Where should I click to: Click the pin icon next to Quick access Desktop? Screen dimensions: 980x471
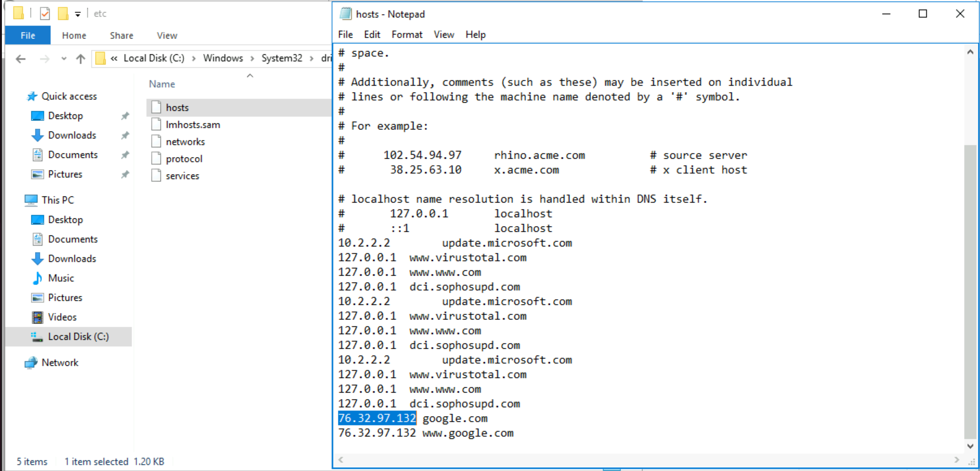point(125,116)
